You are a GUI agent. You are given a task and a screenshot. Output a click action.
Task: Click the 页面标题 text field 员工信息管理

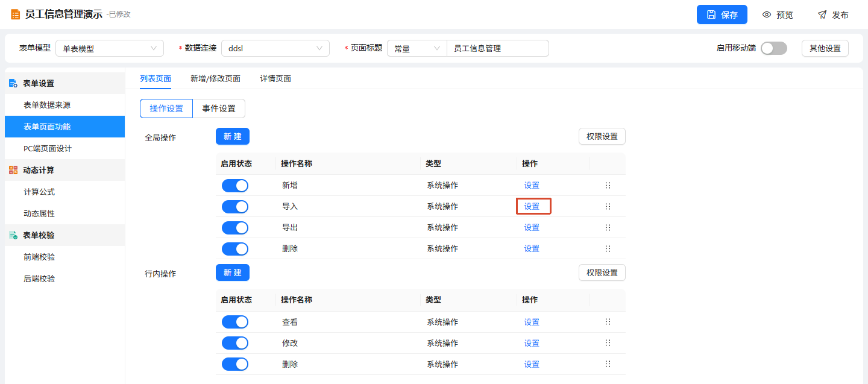(498, 48)
